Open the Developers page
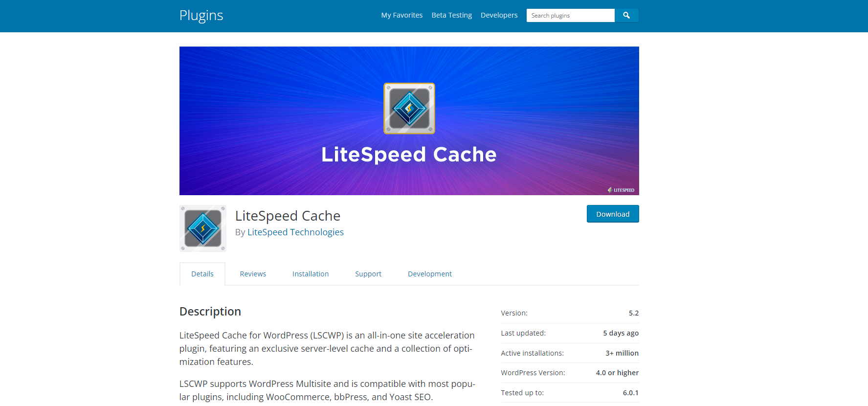 pos(499,15)
